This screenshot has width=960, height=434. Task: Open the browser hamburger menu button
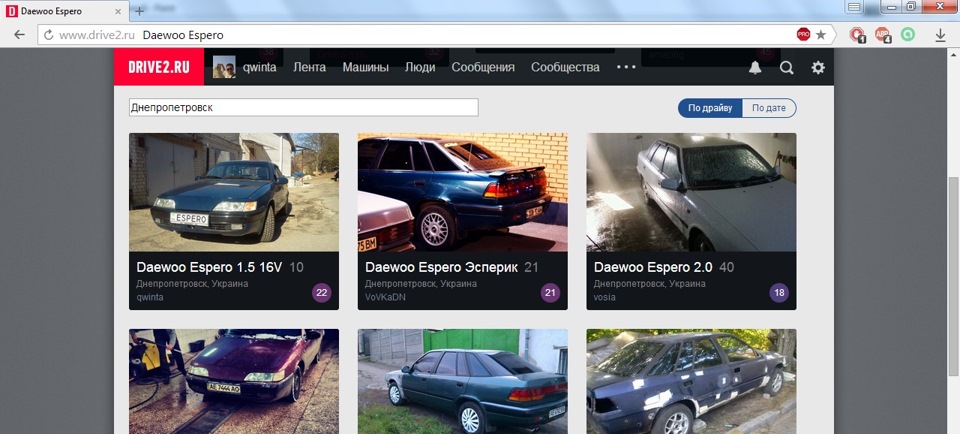tap(854, 7)
